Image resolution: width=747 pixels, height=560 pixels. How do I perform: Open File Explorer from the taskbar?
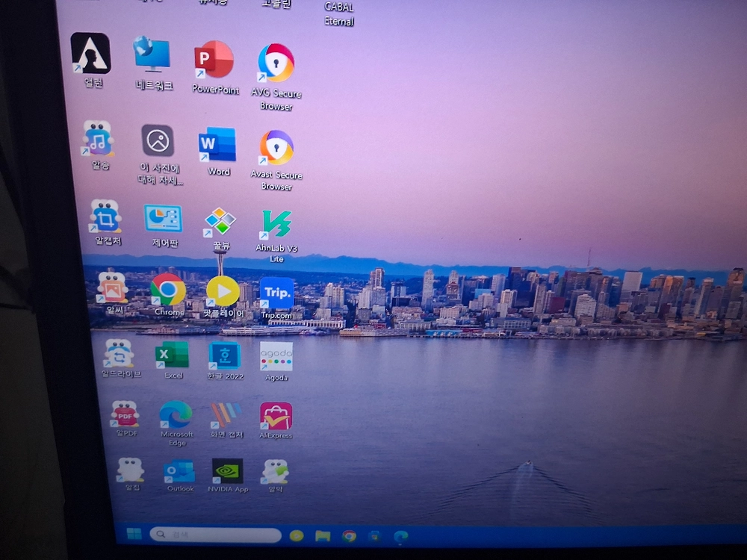point(323,536)
